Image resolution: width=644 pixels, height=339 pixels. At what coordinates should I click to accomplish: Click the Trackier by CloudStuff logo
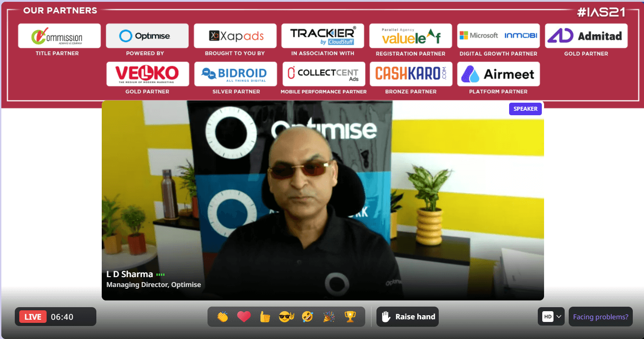point(323,36)
